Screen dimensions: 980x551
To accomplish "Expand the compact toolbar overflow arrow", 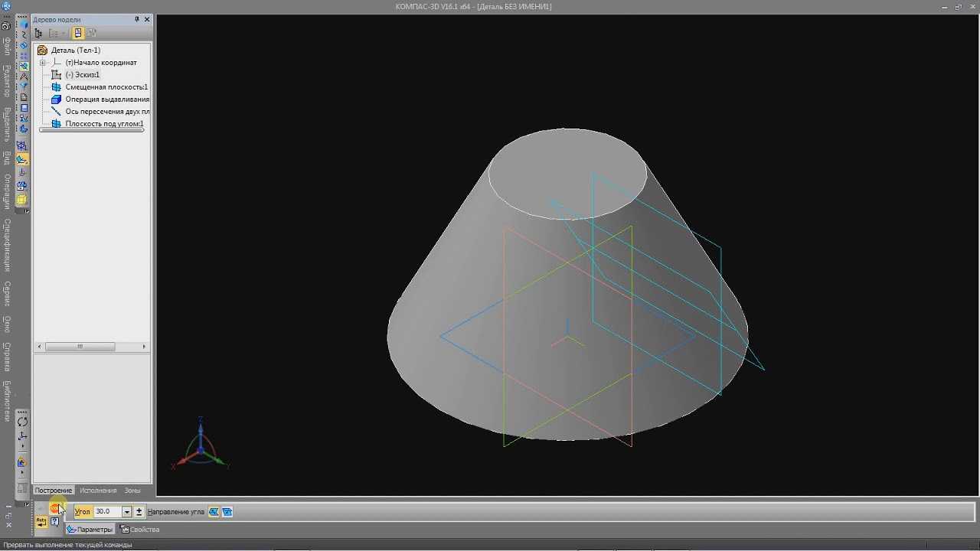I will (27, 210).
